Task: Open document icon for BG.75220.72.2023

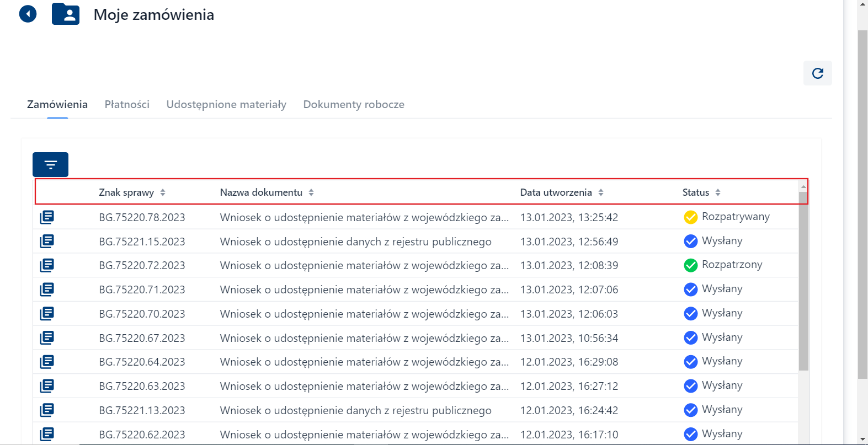Action: 47,265
